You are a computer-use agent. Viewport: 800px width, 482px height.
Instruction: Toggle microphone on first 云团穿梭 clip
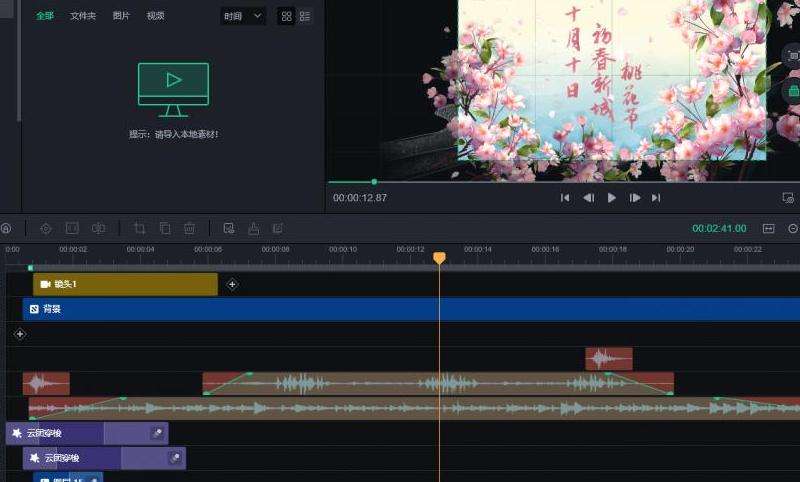click(x=157, y=433)
